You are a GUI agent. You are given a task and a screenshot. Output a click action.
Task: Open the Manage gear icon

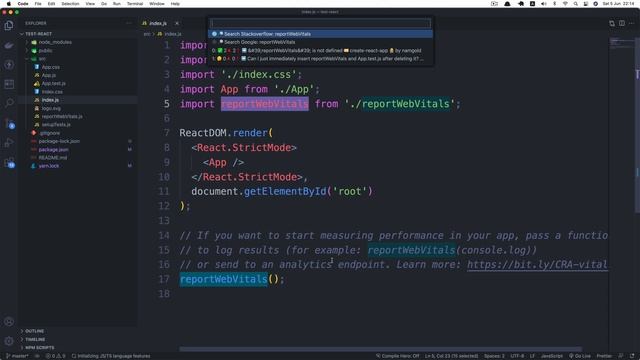click(9, 341)
